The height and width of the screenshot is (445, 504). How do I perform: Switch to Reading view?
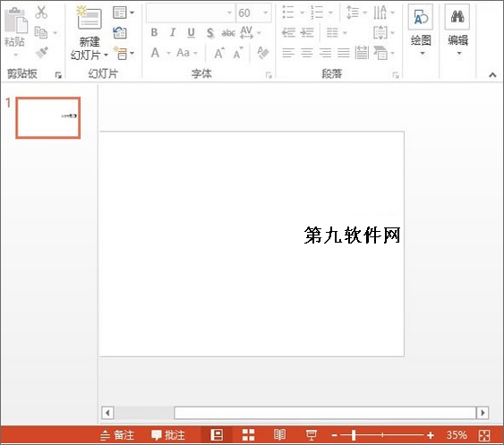click(x=279, y=435)
